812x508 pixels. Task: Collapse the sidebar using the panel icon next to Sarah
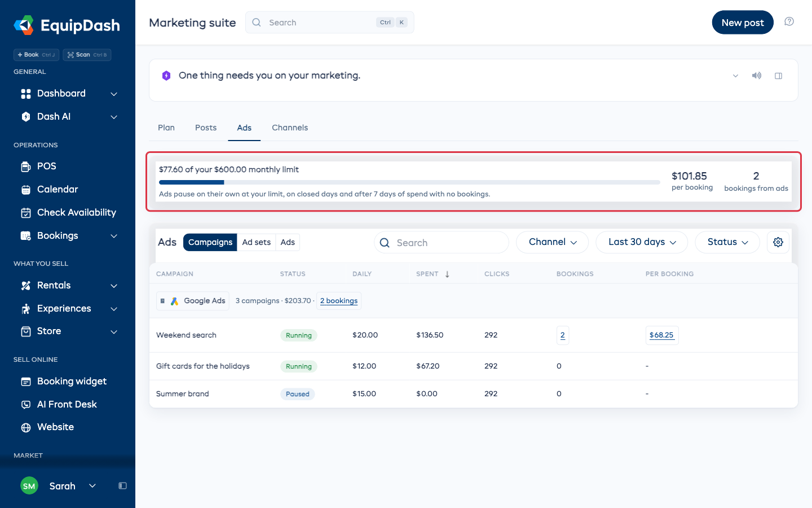(122, 486)
